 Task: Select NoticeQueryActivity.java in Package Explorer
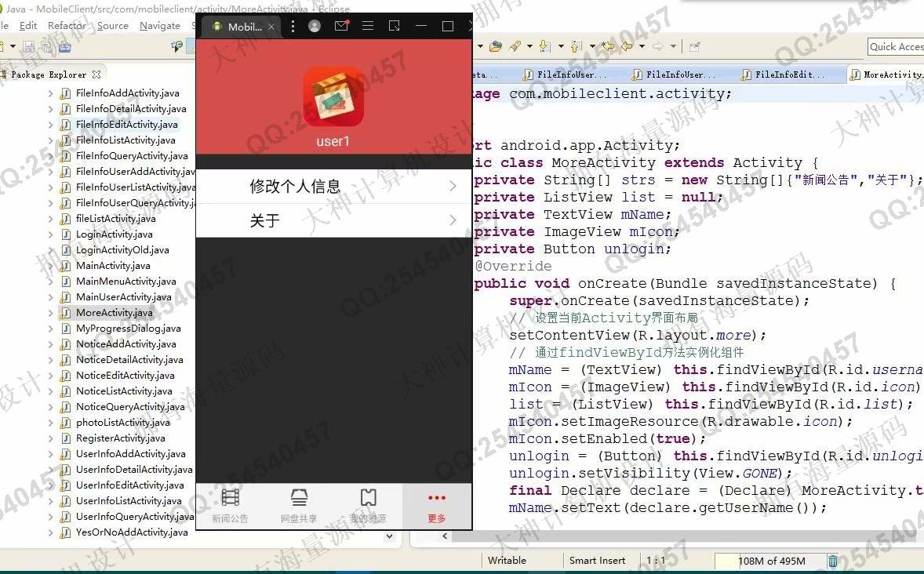130,407
